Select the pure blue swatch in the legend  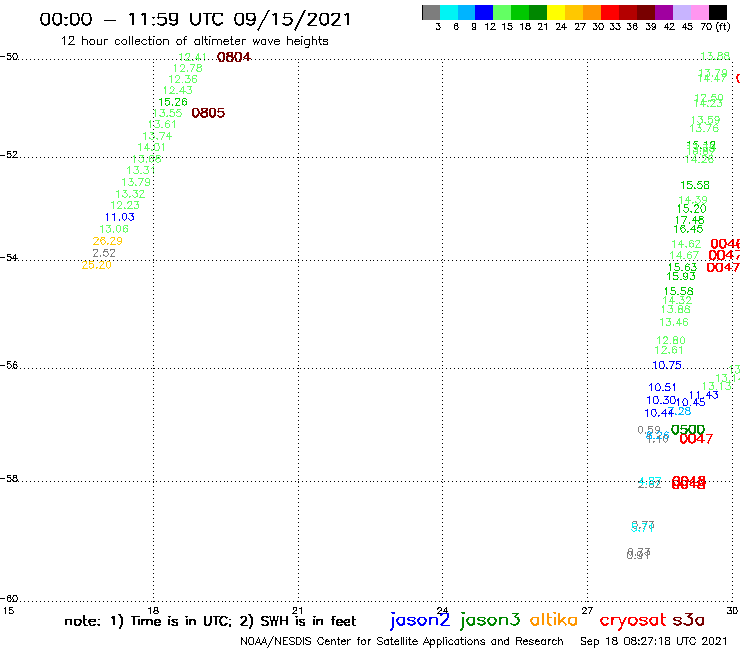pyautogui.click(x=484, y=12)
